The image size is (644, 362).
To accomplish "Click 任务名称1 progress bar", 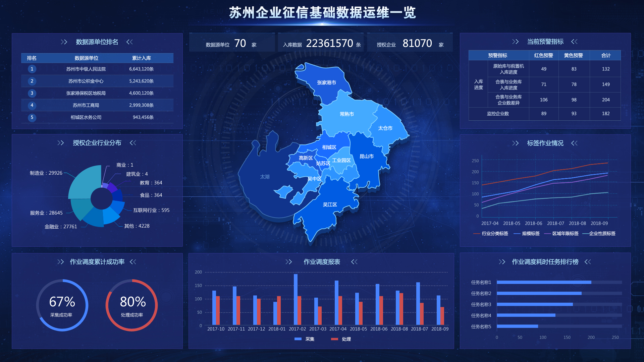I will (x=544, y=282).
